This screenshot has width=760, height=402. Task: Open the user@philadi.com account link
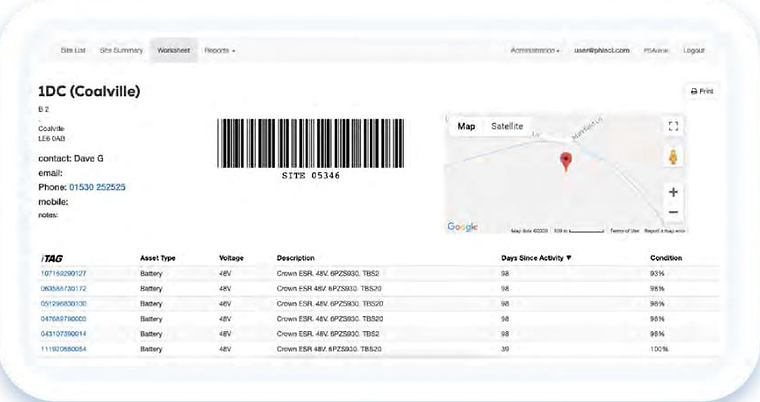(602, 50)
